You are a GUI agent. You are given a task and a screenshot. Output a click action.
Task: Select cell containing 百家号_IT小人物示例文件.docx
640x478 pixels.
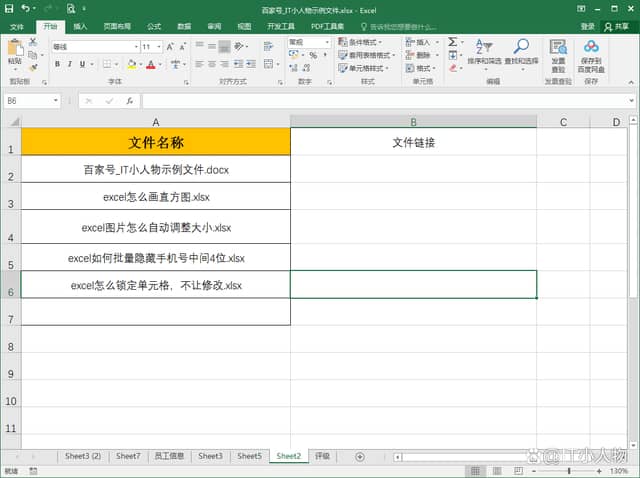coord(156,170)
